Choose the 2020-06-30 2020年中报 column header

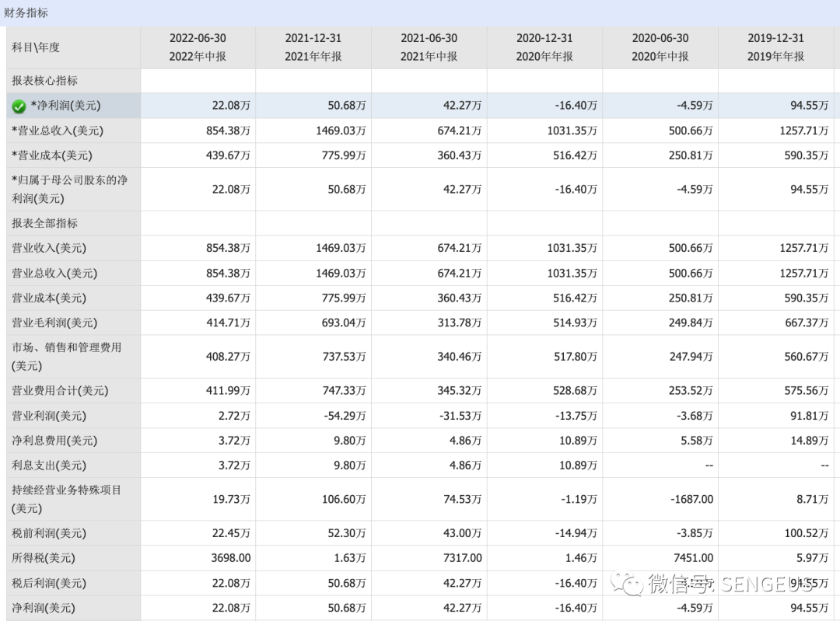pyautogui.click(x=660, y=47)
